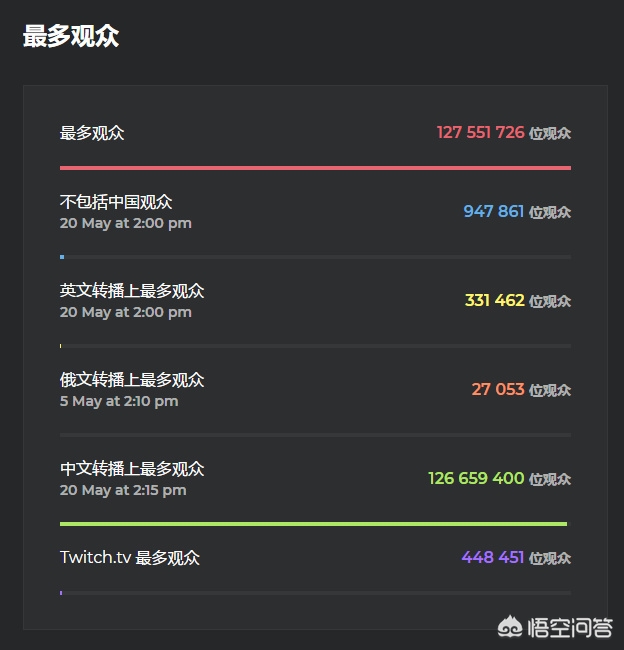Click the 5 May at 2:10 pm timestamp

[119, 401]
